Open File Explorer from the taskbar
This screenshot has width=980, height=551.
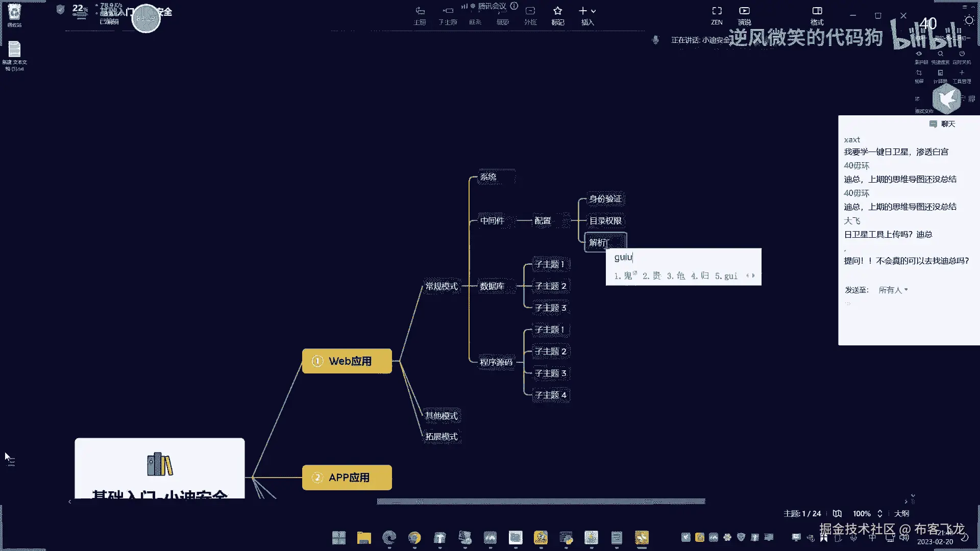tap(363, 538)
